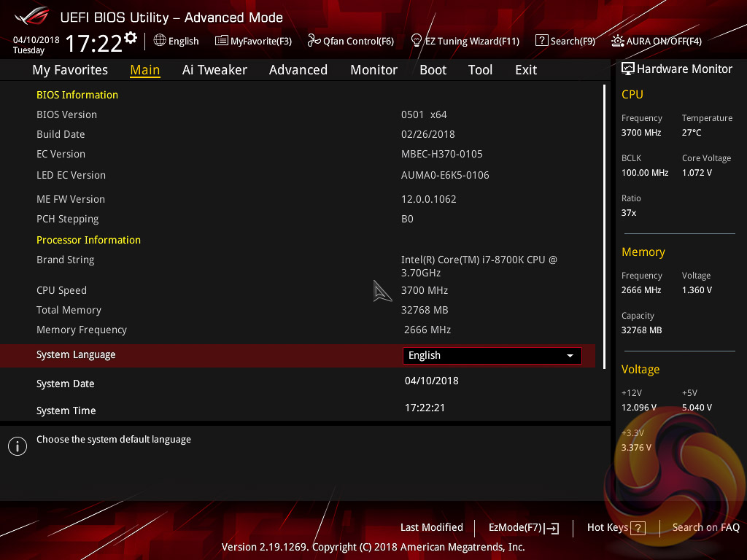The height and width of the screenshot is (560, 747).
Task: Select the System Date row label
Action: click(x=65, y=384)
